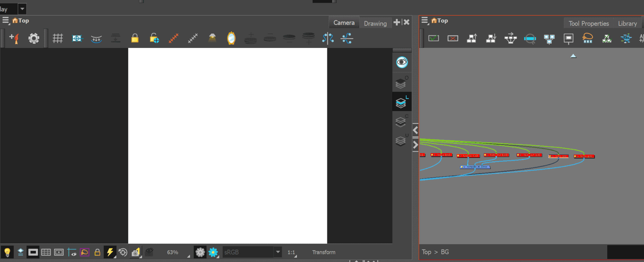644x262 pixels.
Task: Toggle the Safe Area grid icon
Action: coord(46,252)
